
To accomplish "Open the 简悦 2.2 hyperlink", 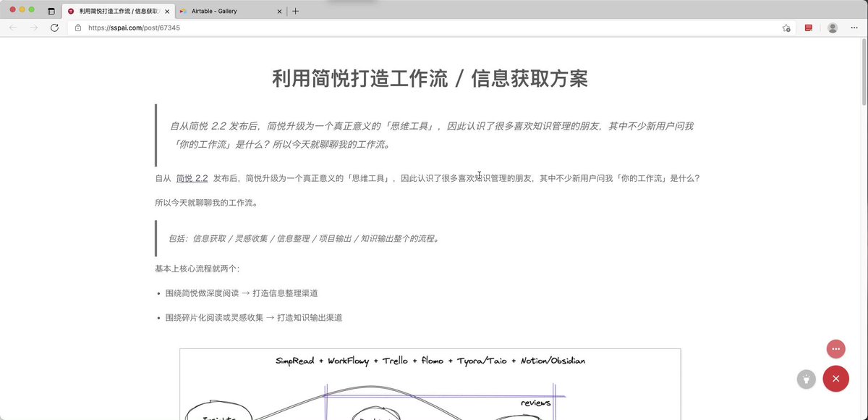I will point(192,178).
